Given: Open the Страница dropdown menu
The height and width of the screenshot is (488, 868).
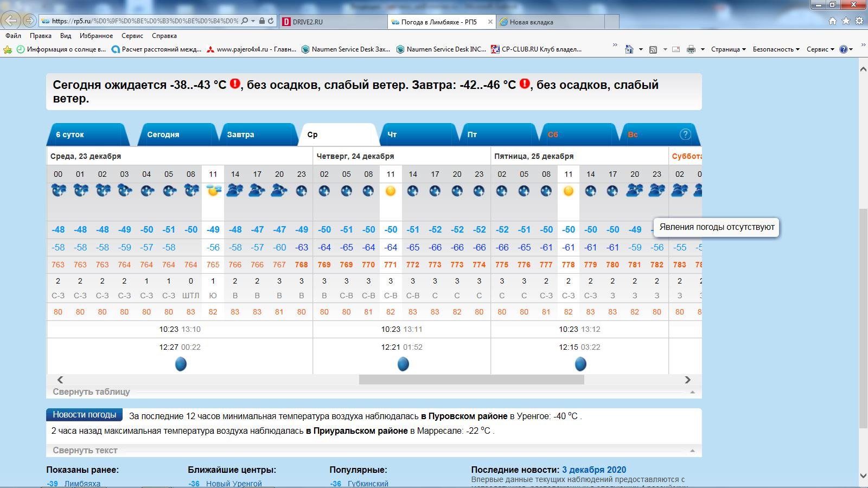Looking at the screenshot, I should (x=728, y=49).
